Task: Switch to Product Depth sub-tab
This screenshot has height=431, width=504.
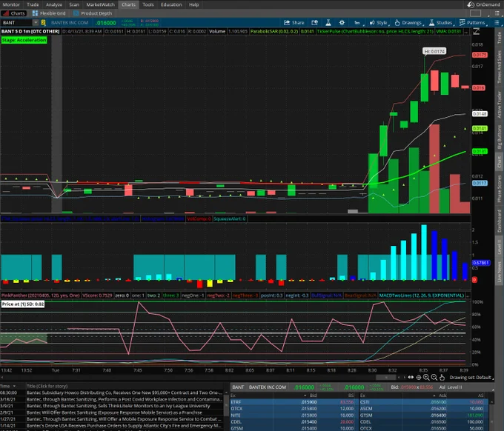Action: click(x=93, y=13)
